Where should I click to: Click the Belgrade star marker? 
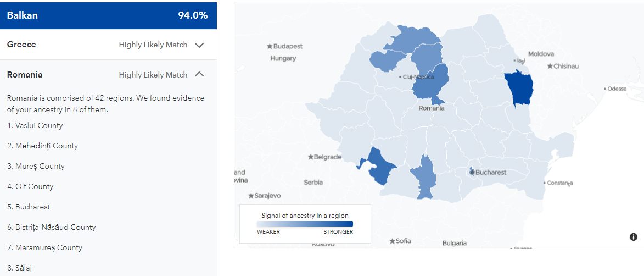click(x=311, y=157)
